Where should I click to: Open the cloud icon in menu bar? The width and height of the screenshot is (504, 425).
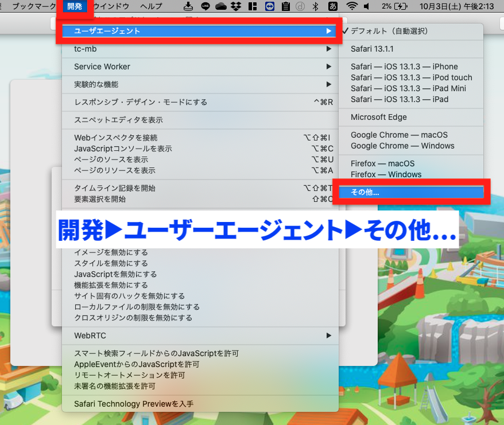[221, 6]
